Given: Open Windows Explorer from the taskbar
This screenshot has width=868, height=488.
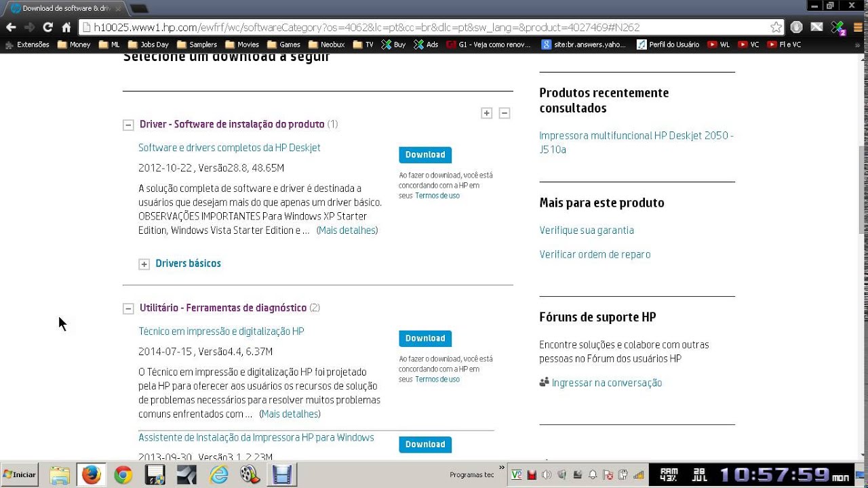Looking at the screenshot, I should click(60, 474).
